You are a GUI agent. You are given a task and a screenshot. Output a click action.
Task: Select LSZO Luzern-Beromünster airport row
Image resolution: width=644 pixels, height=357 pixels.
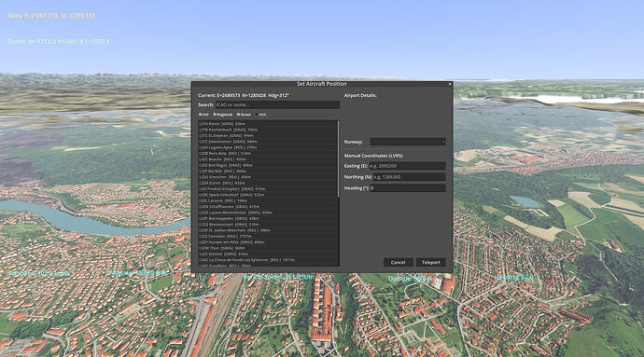[268, 213]
